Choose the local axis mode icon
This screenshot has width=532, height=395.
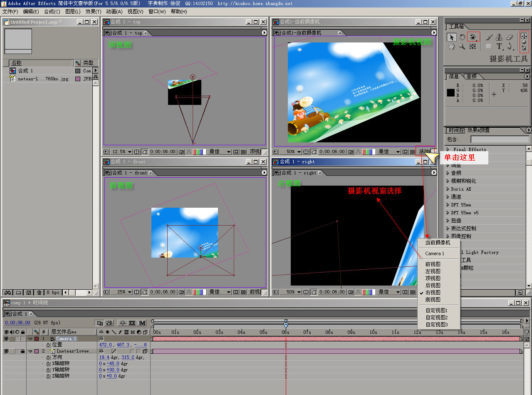pyautogui.click(x=524, y=36)
